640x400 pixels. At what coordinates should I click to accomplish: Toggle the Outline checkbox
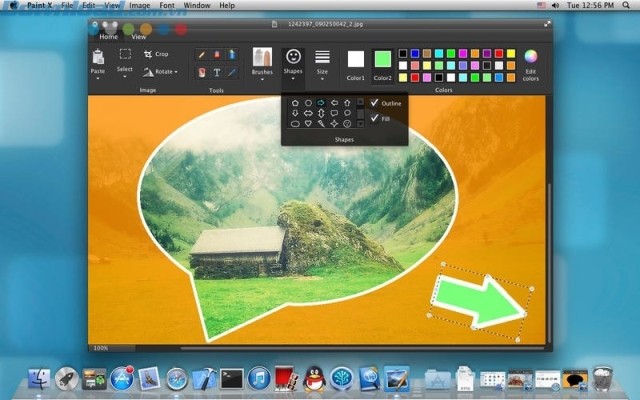click(x=374, y=102)
